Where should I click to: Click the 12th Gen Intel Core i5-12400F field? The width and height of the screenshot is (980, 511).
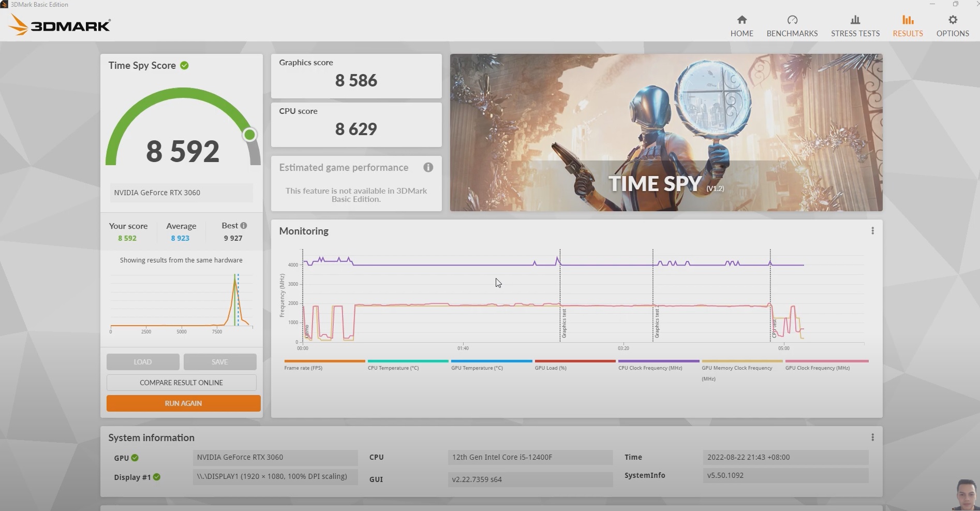[530, 457]
